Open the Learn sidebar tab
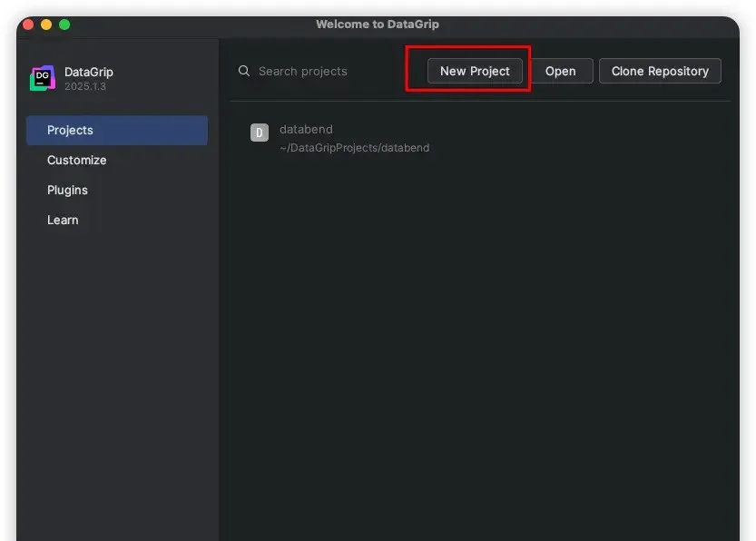This screenshot has height=541, width=756. click(117, 220)
